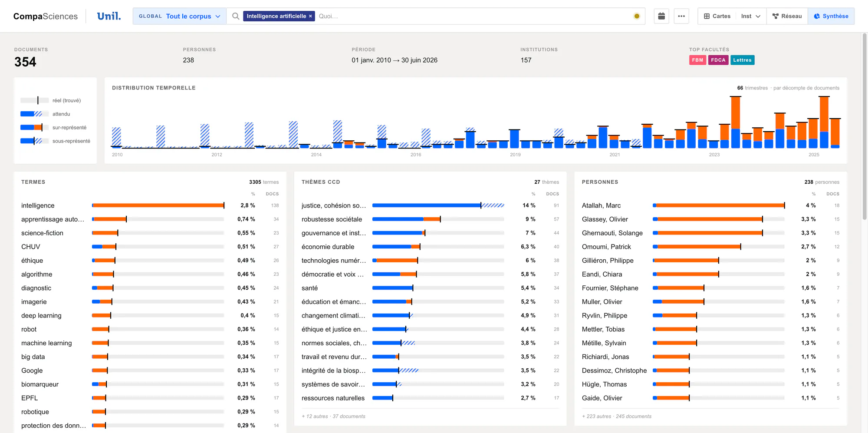The height and width of the screenshot is (433, 868).
Task: Open the three-dots more options menu
Action: (x=681, y=16)
